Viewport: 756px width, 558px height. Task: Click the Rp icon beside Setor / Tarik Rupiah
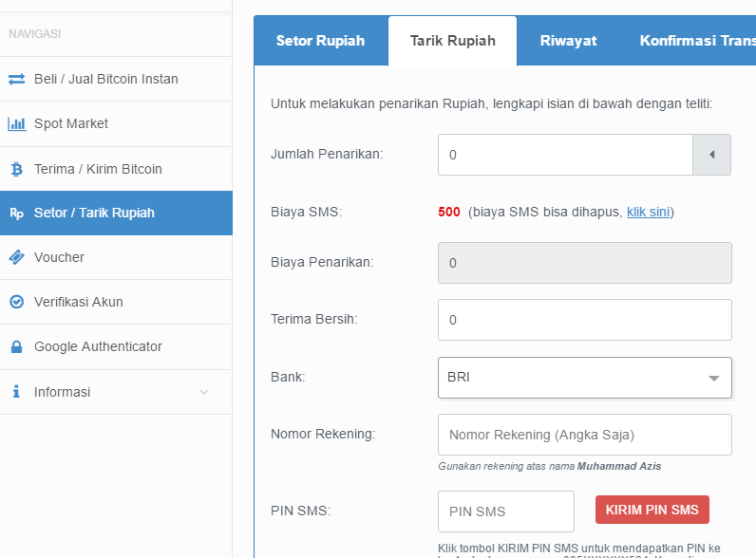[16, 214]
